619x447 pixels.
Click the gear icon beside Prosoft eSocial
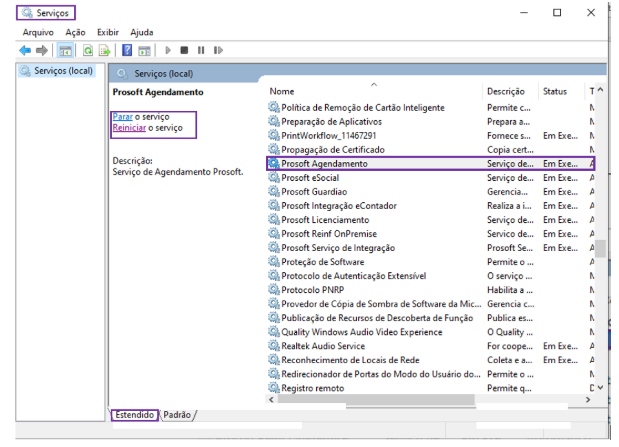click(274, 177)
